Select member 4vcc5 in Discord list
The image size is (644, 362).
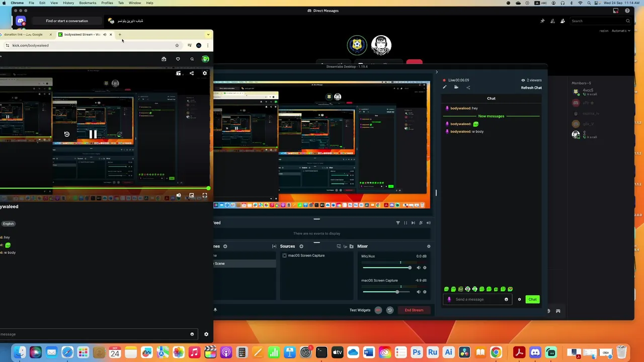(x=588, y=92)
